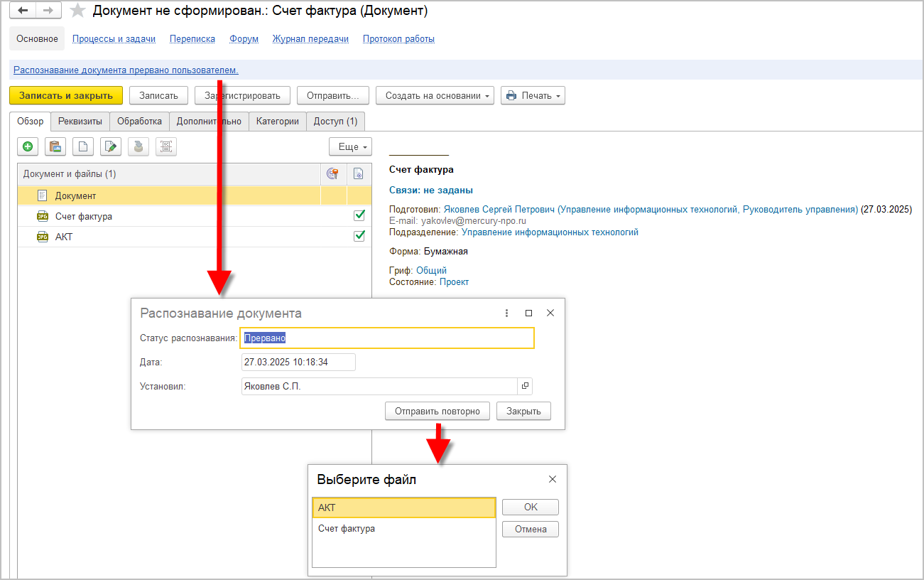
Task: Click the blank page create file icon
Action: pos(83,147)
